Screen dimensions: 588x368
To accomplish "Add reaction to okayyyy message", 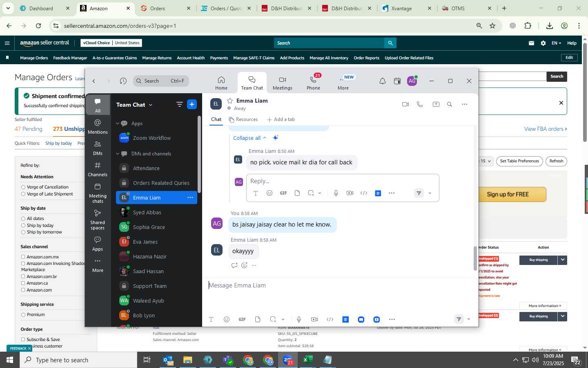I will click(x=244, y=265).
